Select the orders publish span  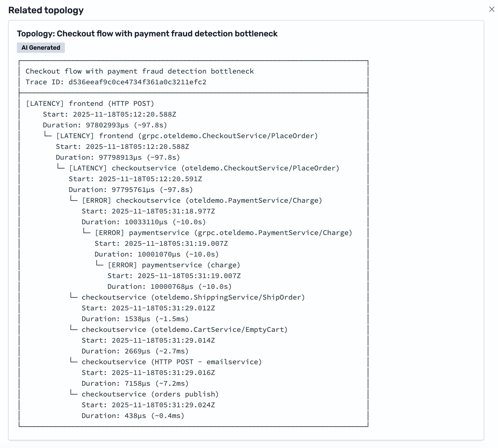pyautogui.click(x=150, y=394)
